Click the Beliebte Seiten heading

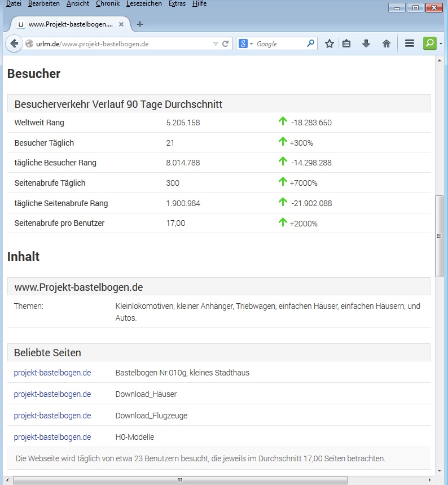coord(47,353)
